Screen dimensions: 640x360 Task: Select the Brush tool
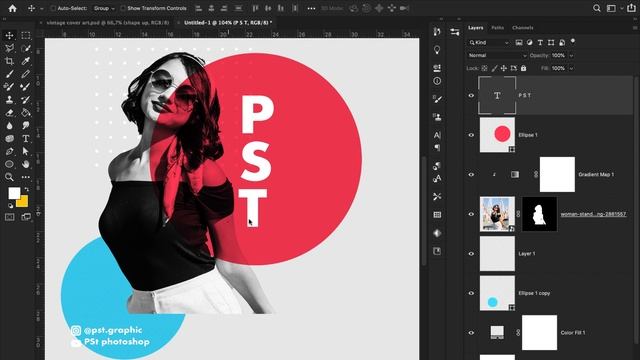click(9, 74)
